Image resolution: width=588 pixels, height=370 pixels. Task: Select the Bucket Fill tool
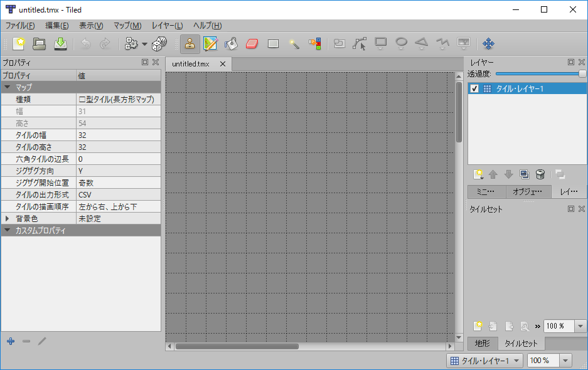[231, 44]
